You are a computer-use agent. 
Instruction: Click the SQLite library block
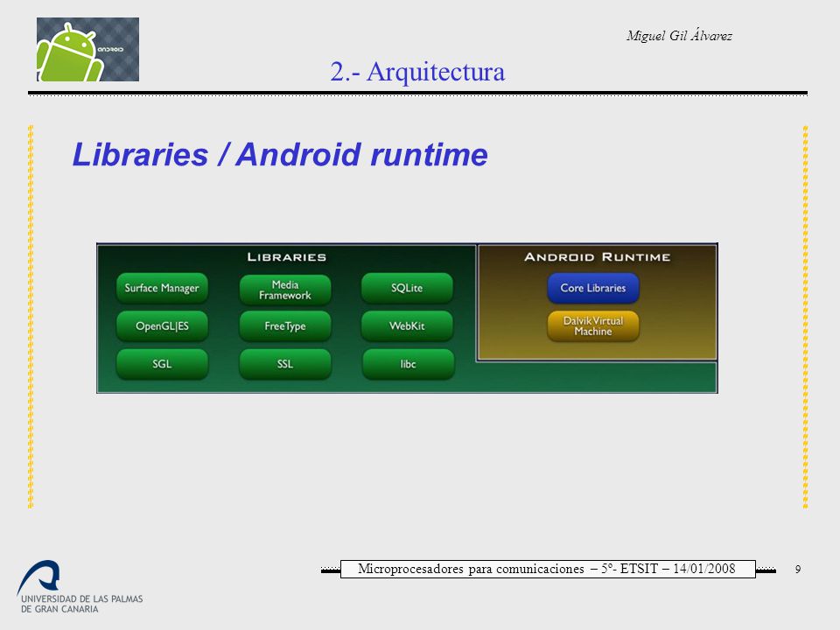pos(407,288)
